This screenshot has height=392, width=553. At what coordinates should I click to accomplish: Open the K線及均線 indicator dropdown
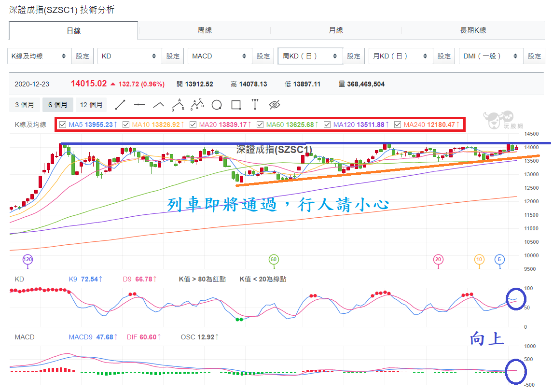click(x=39, y=56)
